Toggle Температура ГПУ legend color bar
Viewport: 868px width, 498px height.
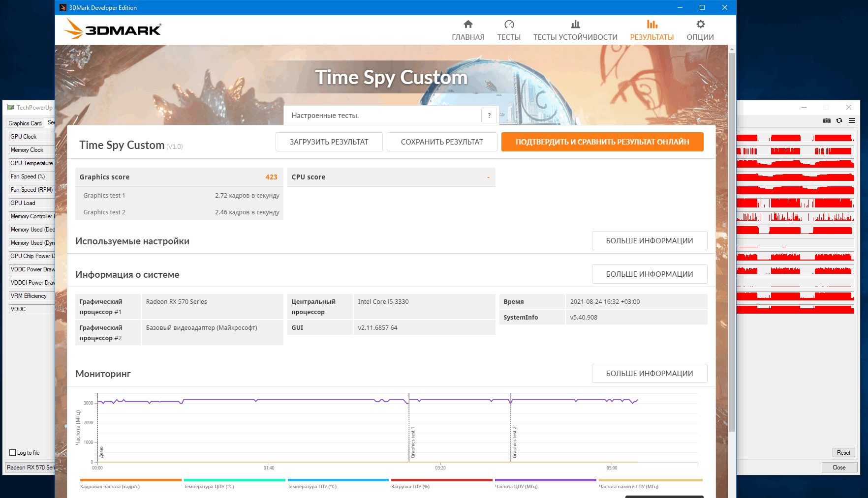tap(338, 480)
